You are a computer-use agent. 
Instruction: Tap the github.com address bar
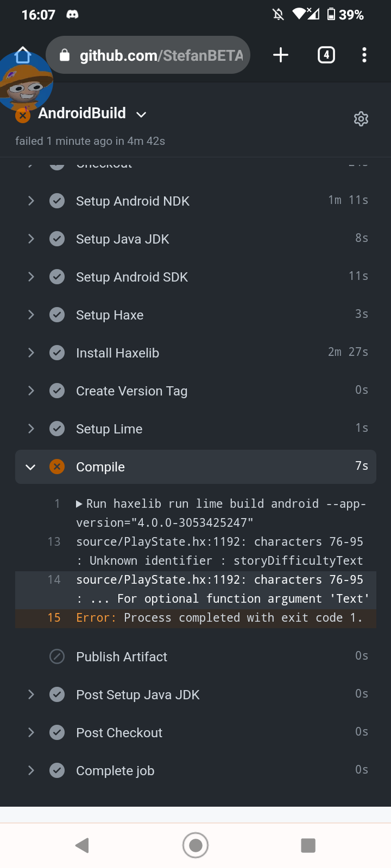152,54
